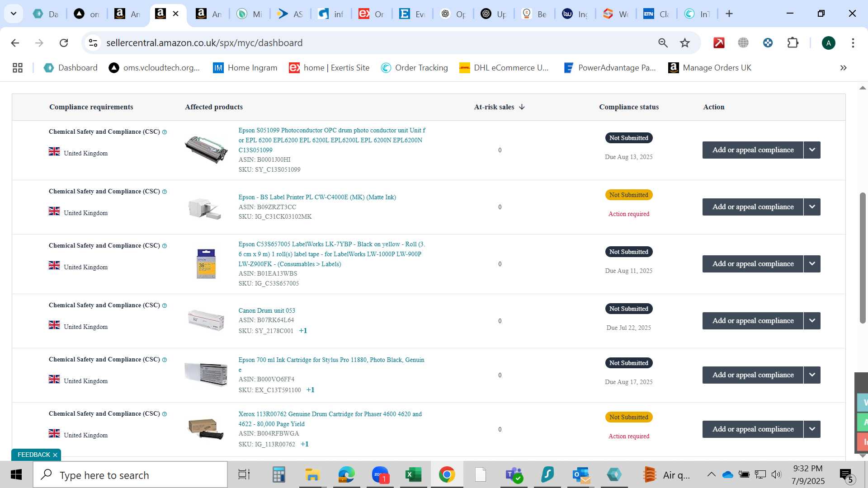Open the Canon Drum unit 053 link
Screen dimensions: 868x488
267,310
